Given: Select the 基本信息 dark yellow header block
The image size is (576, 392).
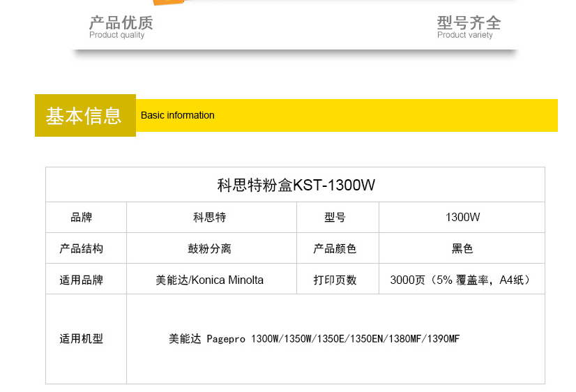Looking at the screenshot, I should pos(85,115).
